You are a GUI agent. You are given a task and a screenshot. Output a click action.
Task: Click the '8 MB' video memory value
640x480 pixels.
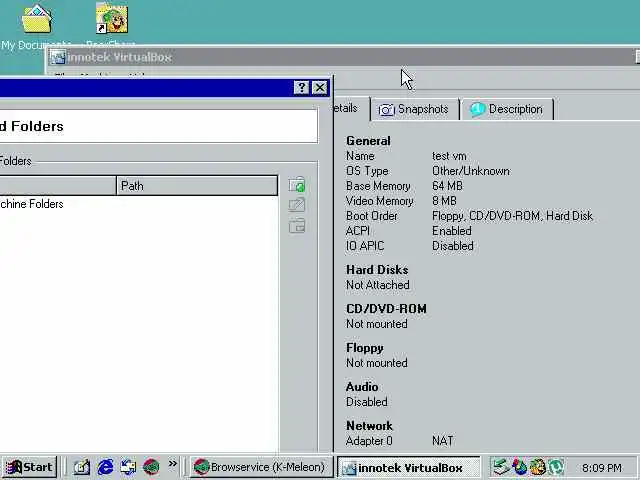pos(444,201)
